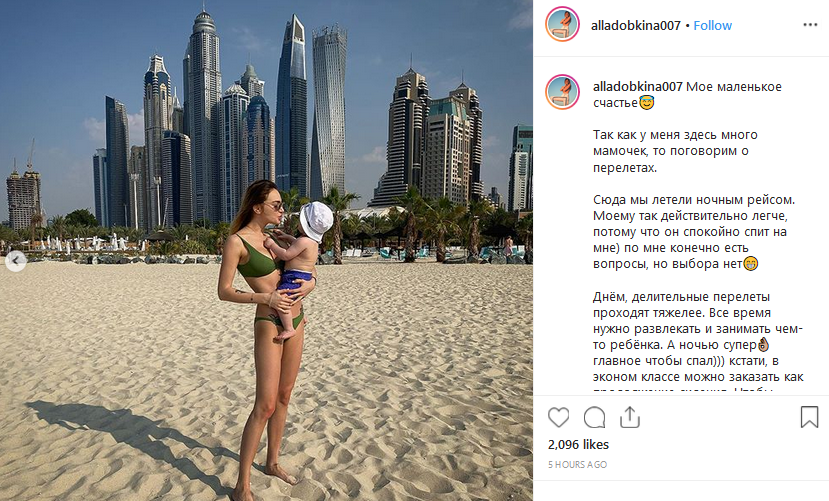The height and width of the screenshot is (501, 829).
Task: Open the comment speech bubble icon
Action: 594,418
